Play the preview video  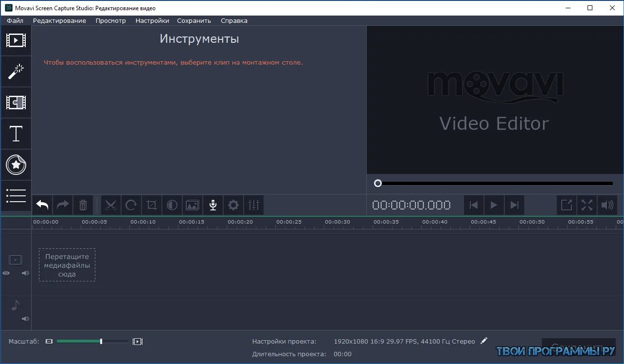(494, 205)
